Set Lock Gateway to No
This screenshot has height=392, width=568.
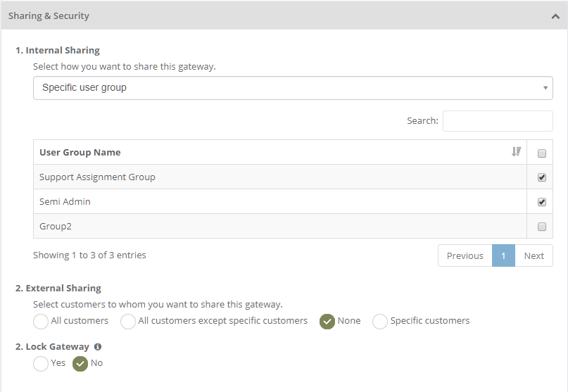80,364
